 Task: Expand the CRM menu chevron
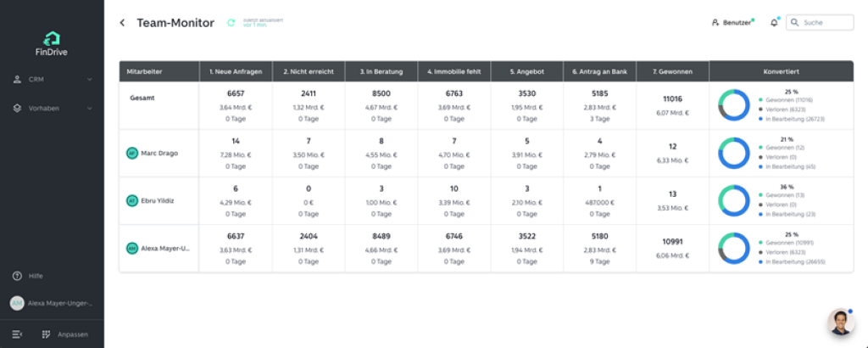point(90,80)
